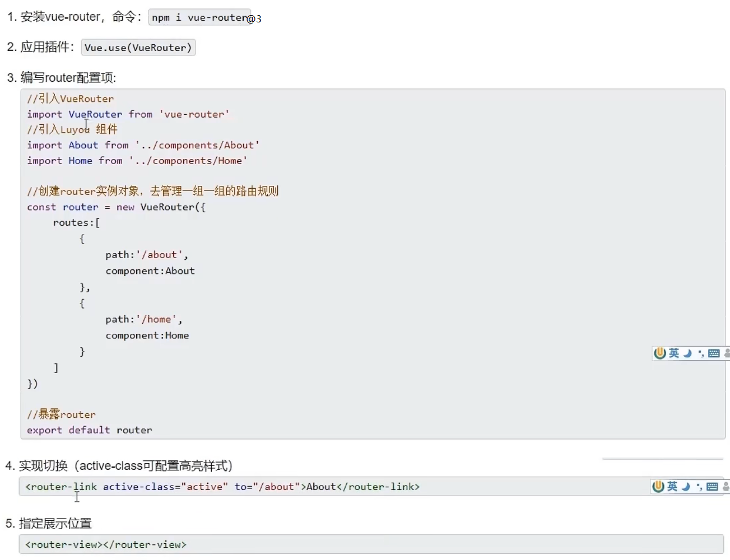
Task: Click the inline code 'npm i vue-router'
Action: tap(199, 17)
